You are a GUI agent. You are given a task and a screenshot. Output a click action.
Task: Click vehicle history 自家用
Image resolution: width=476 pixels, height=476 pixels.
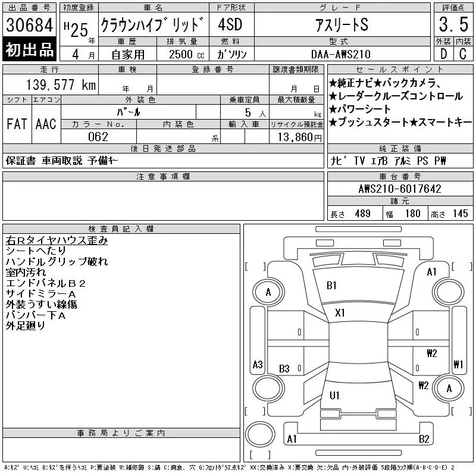(128, 55)
